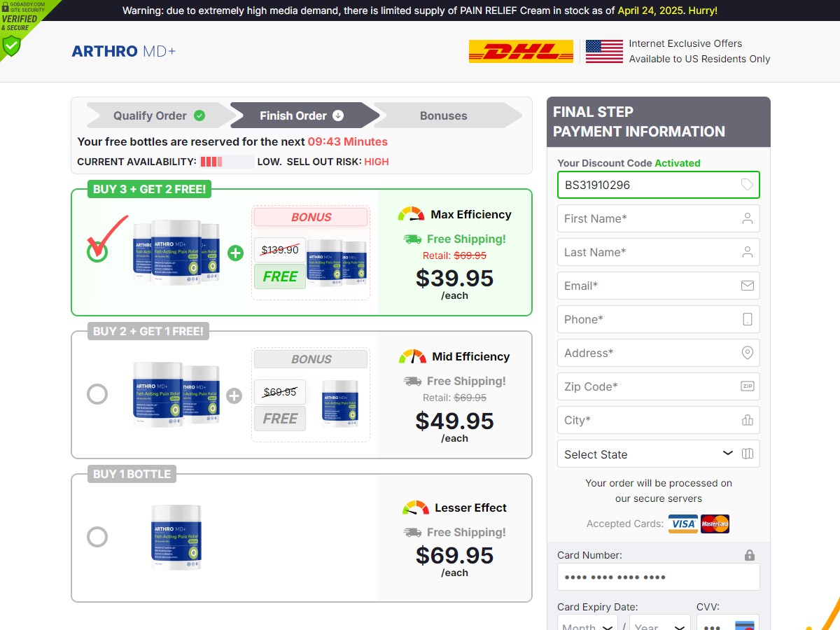Viewport: 840px width, 630px height.
Task: Click the single bottle product image
Action: click(x=176, y=537)
